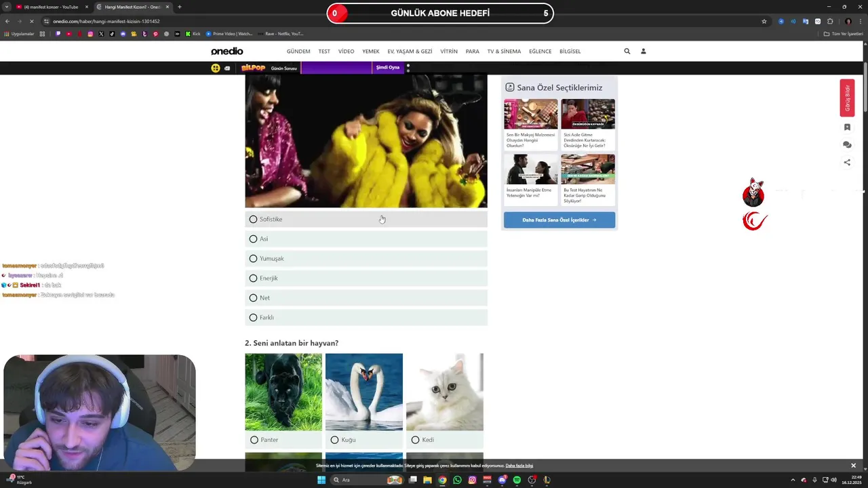Click the swans image

point(364,392)
